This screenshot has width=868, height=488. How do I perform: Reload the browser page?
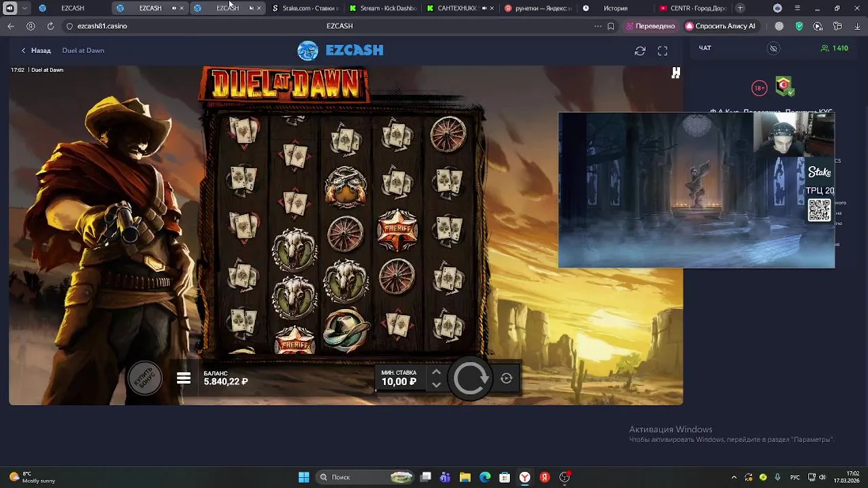(x=50, y=26)
